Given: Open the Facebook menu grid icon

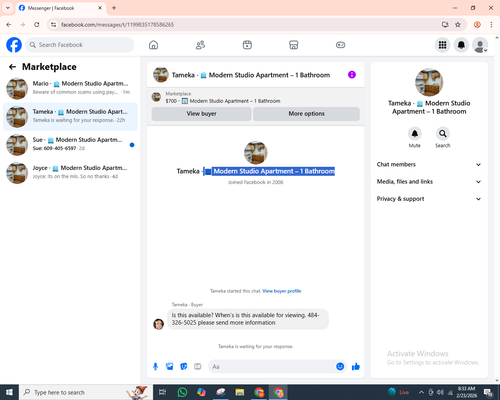Looking at the screenshot, I should (442, 45).
